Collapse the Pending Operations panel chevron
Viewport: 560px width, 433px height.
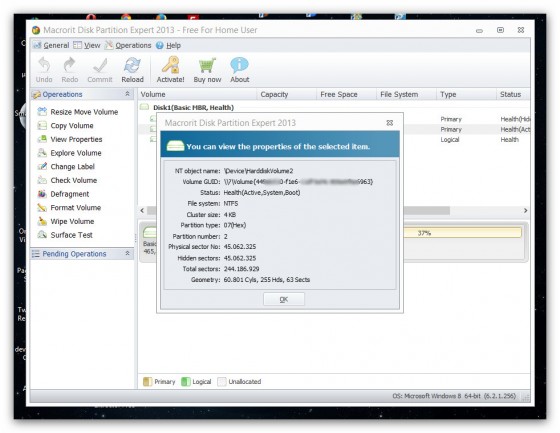point(128,253)
